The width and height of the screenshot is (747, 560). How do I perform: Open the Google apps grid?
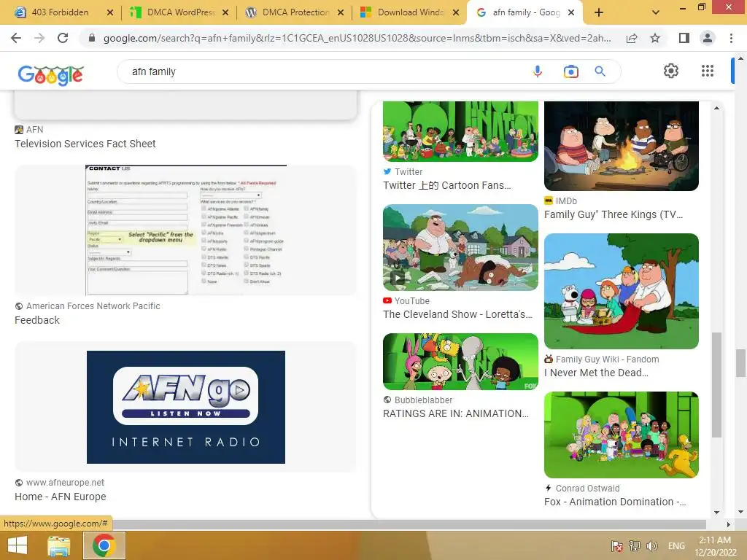click(708, 71)
